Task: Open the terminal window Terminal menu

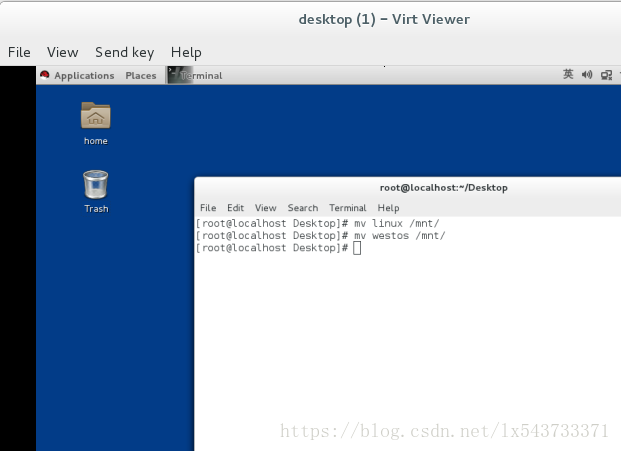Action: coord(347,208)
